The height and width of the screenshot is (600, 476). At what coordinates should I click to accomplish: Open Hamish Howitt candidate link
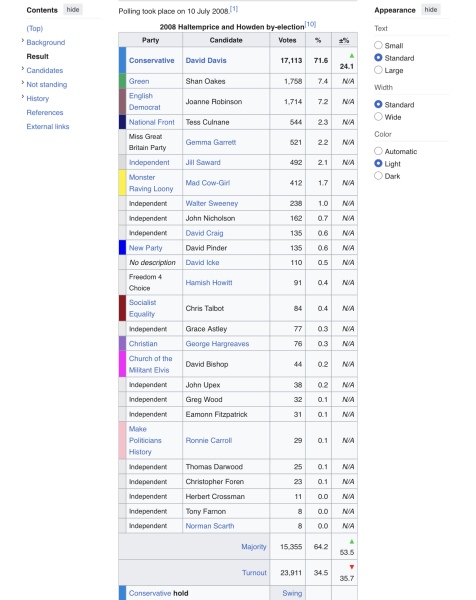tap(209, 282)
